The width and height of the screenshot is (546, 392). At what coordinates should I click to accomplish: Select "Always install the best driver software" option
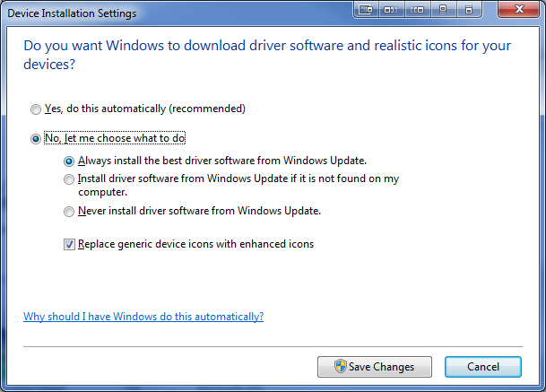(69, 161)
